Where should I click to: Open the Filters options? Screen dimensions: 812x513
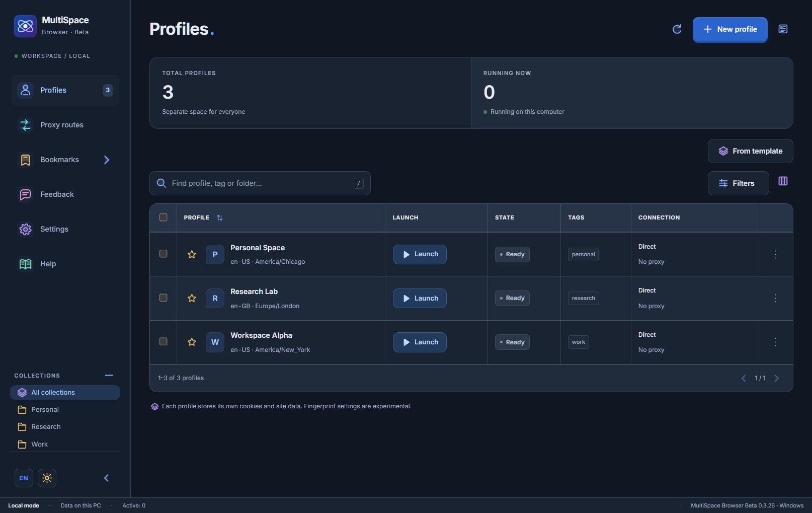click(x=738, y=183)
